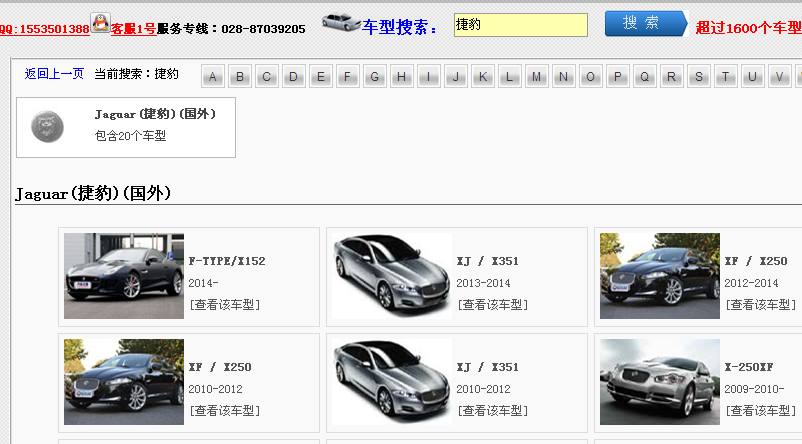The image size is (802, 444).
Task: Click the X-250XF model name
Action: 749,367
